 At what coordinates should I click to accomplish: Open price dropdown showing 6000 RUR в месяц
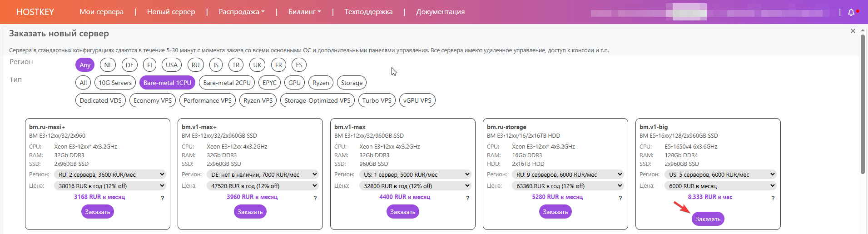point(721,186)
